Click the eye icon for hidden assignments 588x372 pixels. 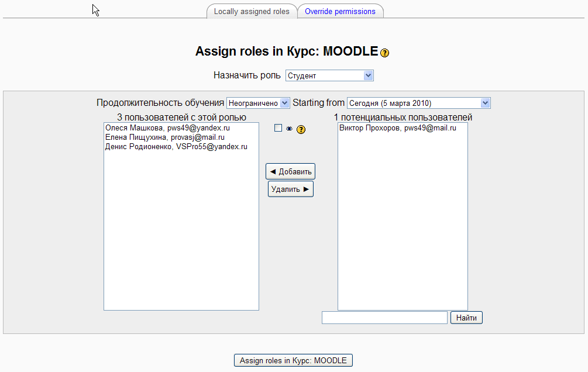tap(289, 129)
